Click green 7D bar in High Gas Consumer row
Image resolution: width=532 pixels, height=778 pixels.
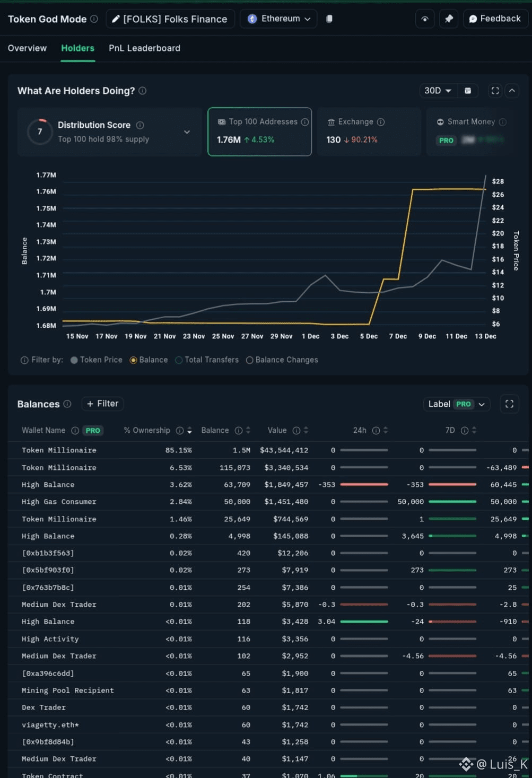coord(452,502)
